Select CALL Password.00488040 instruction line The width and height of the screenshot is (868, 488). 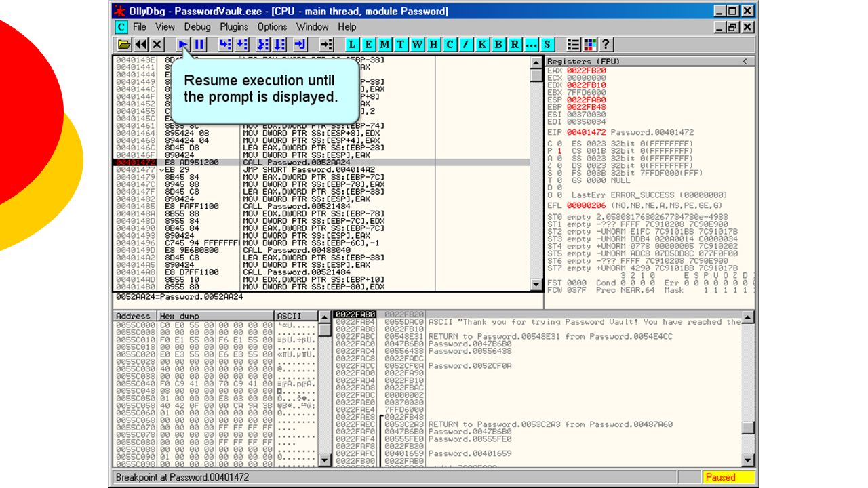point(321,250)
